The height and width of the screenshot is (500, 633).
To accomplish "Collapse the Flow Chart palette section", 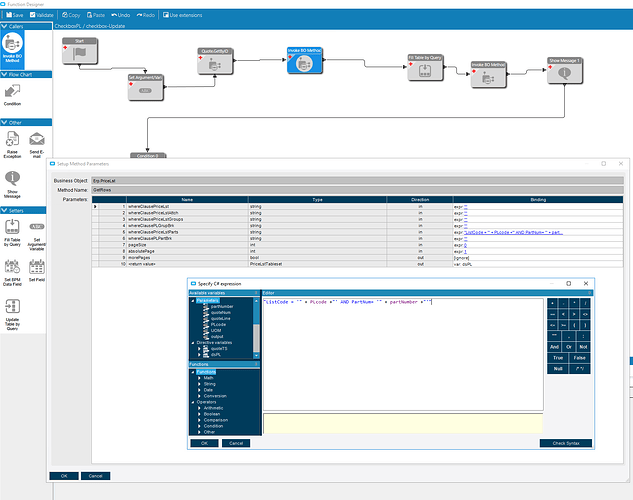I will [x=4, y=74].
